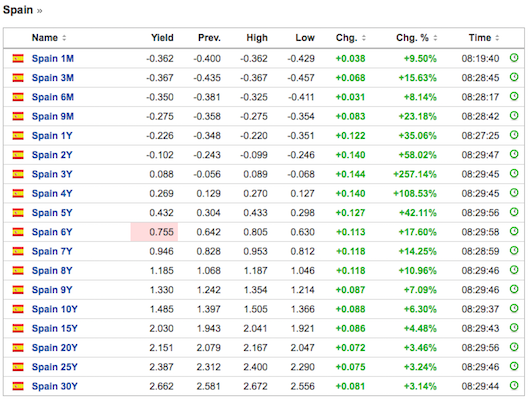
Task: Select the +257.14% change value
Action: click(x=415, y=174)
